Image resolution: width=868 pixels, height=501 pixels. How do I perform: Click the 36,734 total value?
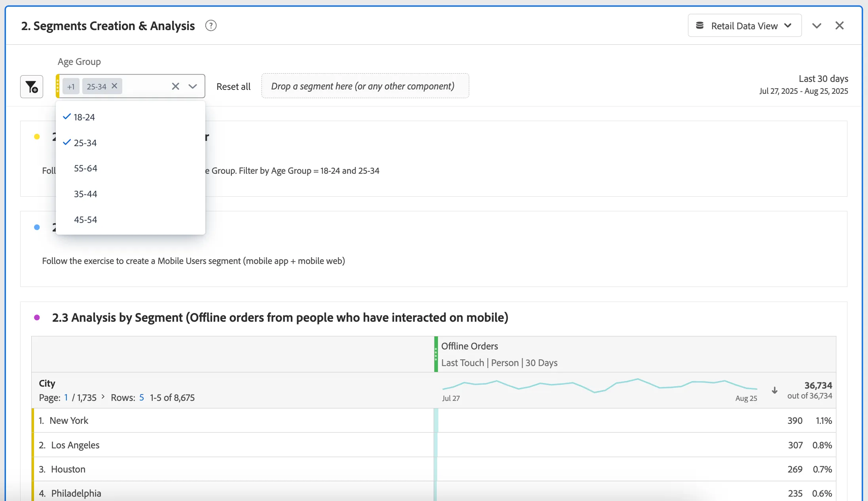point(818,385)
